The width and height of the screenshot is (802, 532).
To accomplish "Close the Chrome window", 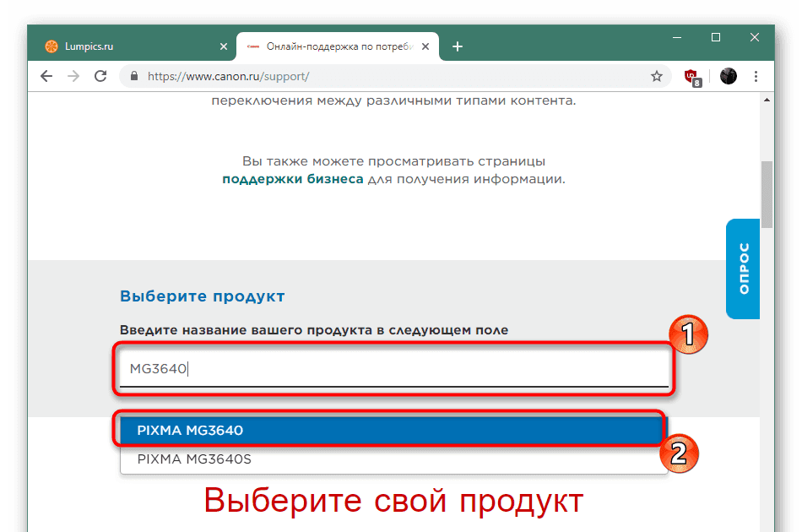I will (x=755, y=37).
